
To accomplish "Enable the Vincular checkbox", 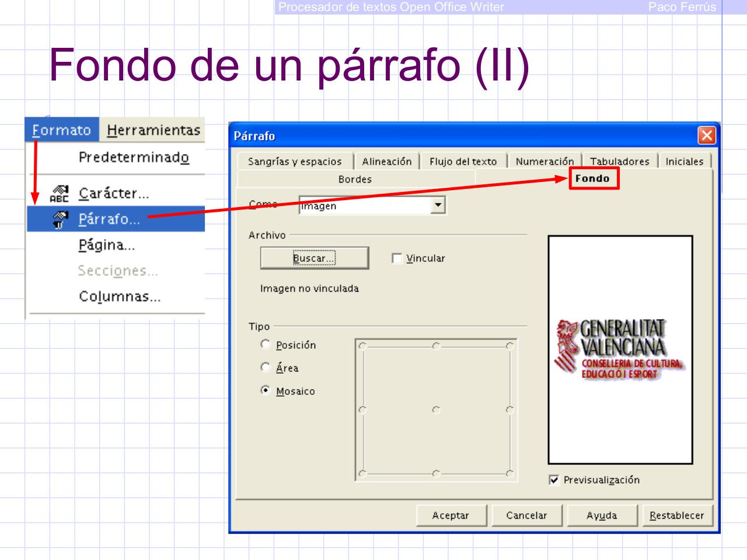I will pos(397,258).
